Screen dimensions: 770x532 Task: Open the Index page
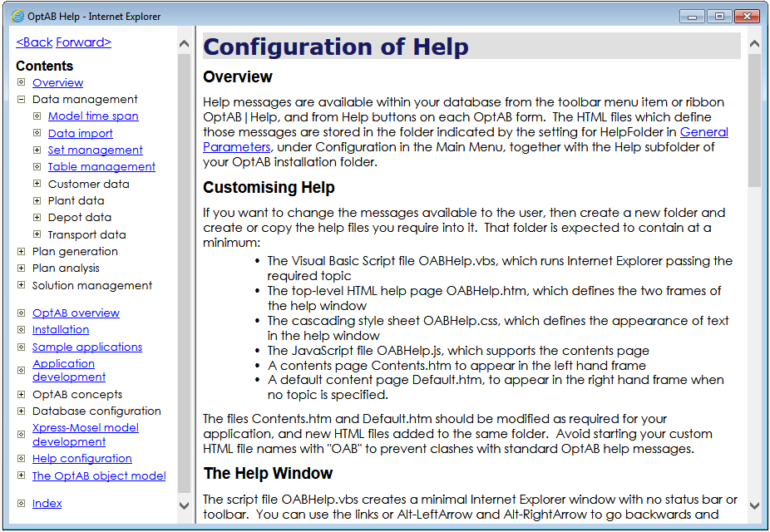(x=47, y=503)
